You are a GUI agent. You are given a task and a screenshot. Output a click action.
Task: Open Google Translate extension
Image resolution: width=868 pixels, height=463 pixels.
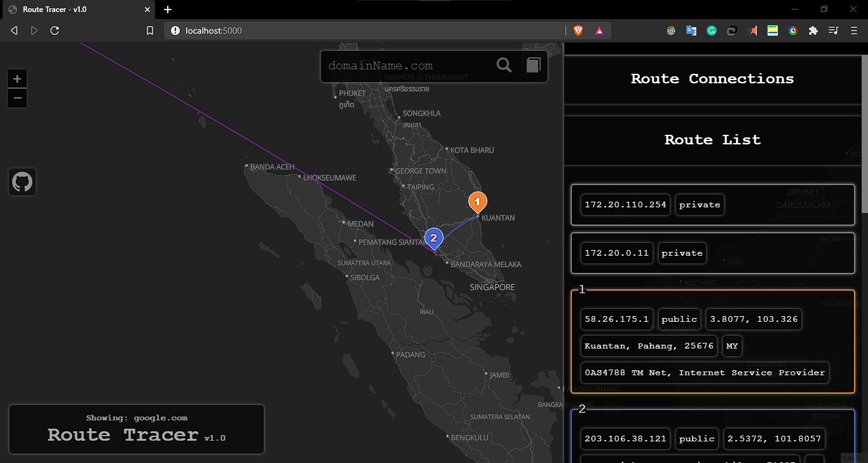click(691, 31)
